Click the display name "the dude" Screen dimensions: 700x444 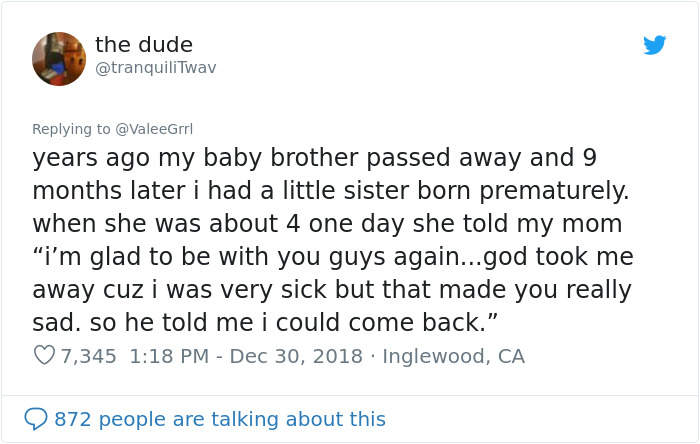click(144, 45)
